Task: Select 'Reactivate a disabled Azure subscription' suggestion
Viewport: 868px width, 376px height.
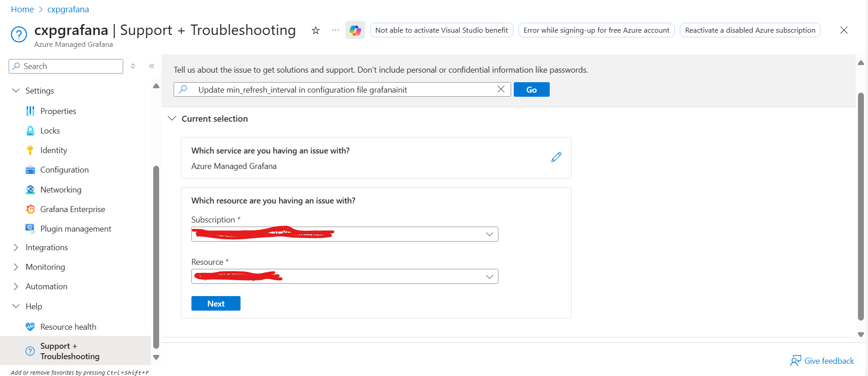Action: pos(750,30)
